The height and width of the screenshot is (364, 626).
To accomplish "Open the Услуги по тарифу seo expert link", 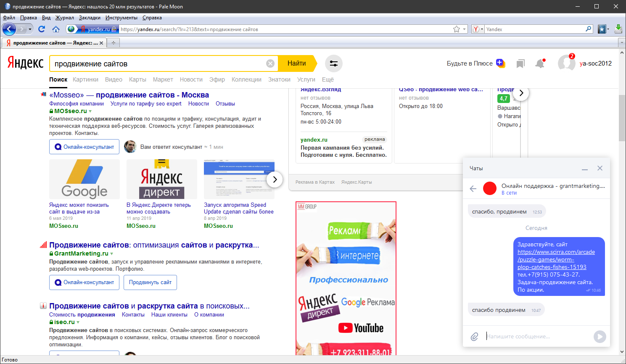I will 146,104.
